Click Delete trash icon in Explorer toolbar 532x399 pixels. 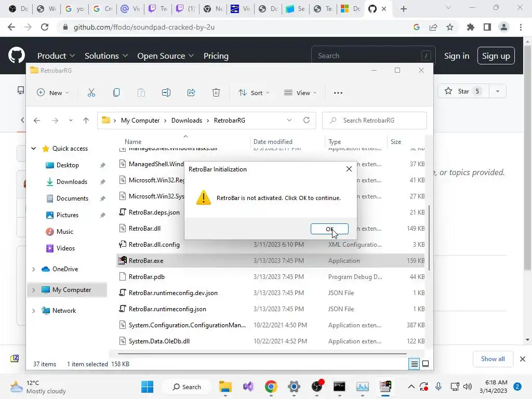pyautogui.click(x=216, y=92)
